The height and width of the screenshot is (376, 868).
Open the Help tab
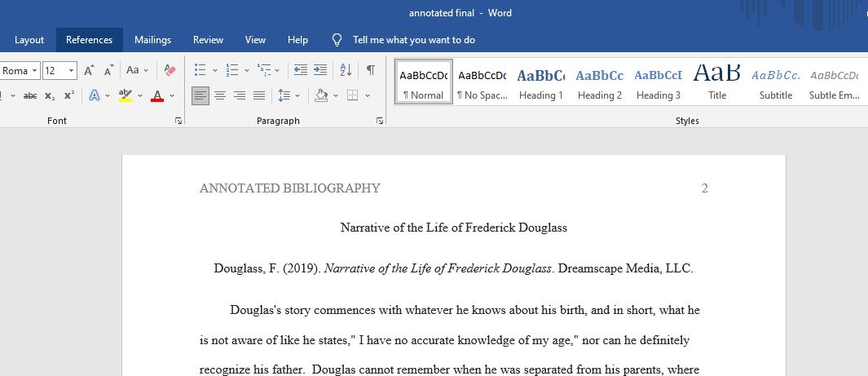[x=297, y=40]
